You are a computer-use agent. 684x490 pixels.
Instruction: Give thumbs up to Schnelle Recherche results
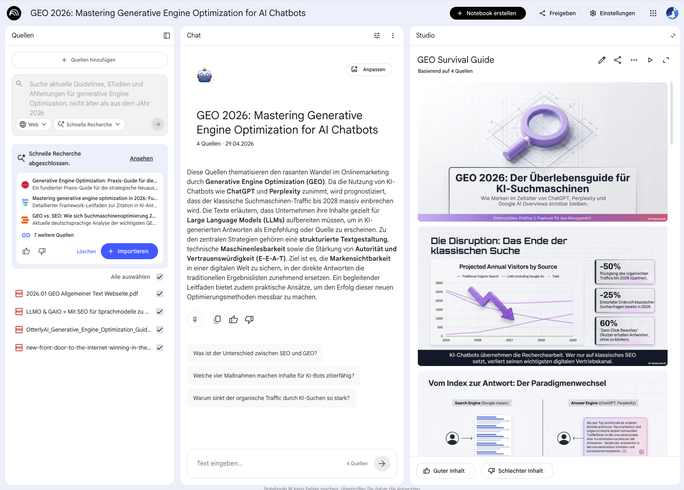pos(26,251)
